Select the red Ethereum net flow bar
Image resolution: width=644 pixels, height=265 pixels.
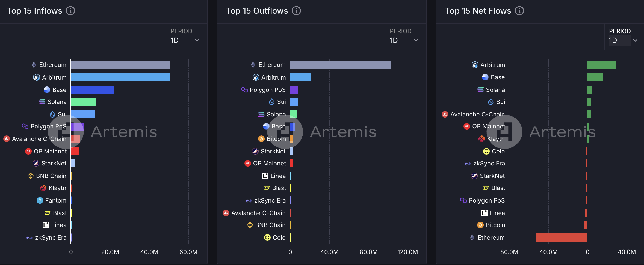(x=562, y=237)
